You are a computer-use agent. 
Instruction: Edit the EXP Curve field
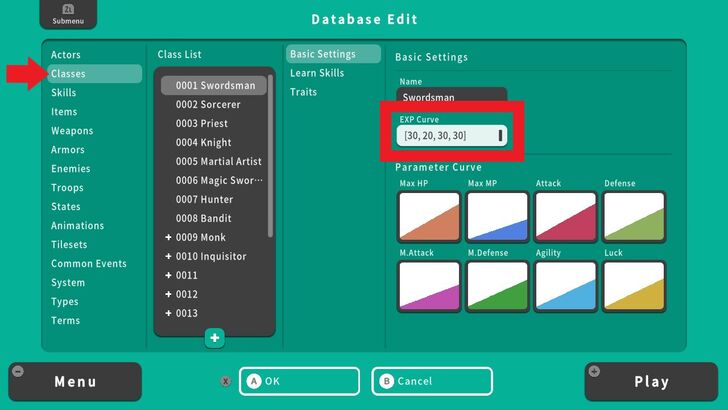[x=450, y=135]
